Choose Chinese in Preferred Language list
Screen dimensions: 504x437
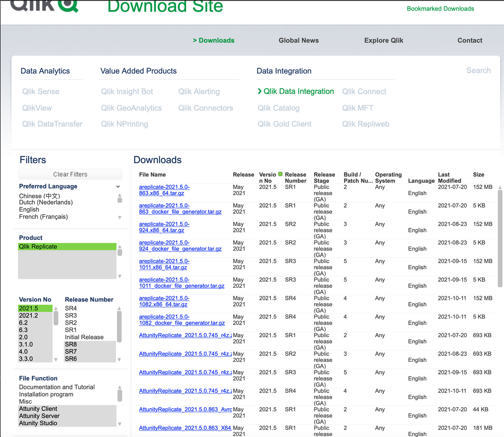pyautogui.click(x=39, y=196)
